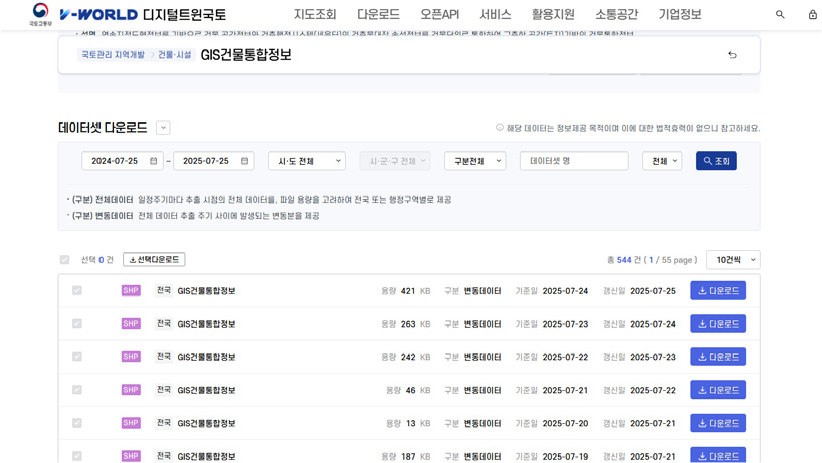Expand the 10건씩 page size dropdown
The height and width of the screenshot is (463, 822).
point(733,260)
